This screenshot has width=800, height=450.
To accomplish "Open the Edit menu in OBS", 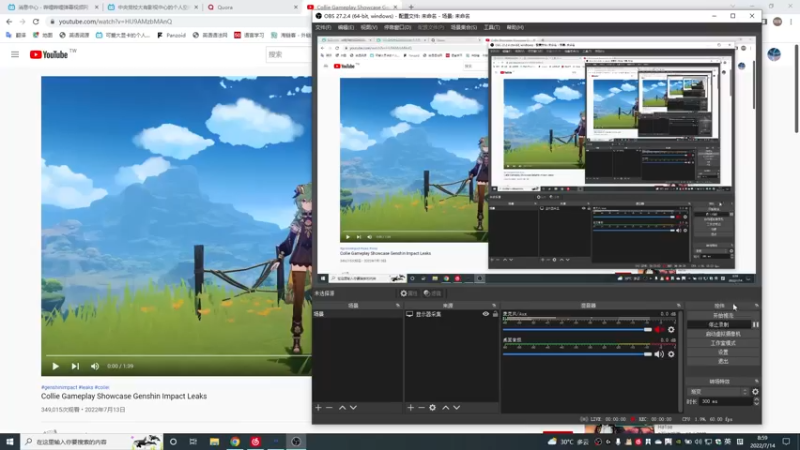I will tap(345, 28).
